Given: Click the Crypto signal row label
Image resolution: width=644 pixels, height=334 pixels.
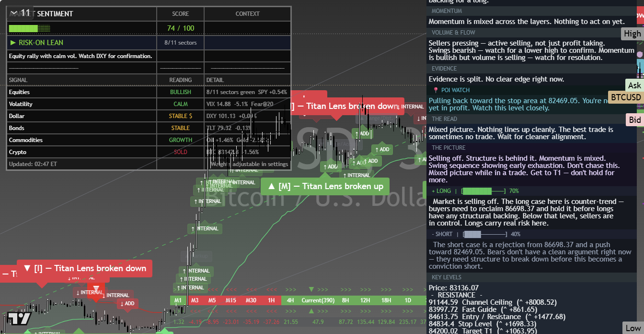Looking at the screenshot, I should [x=17, y=152].
